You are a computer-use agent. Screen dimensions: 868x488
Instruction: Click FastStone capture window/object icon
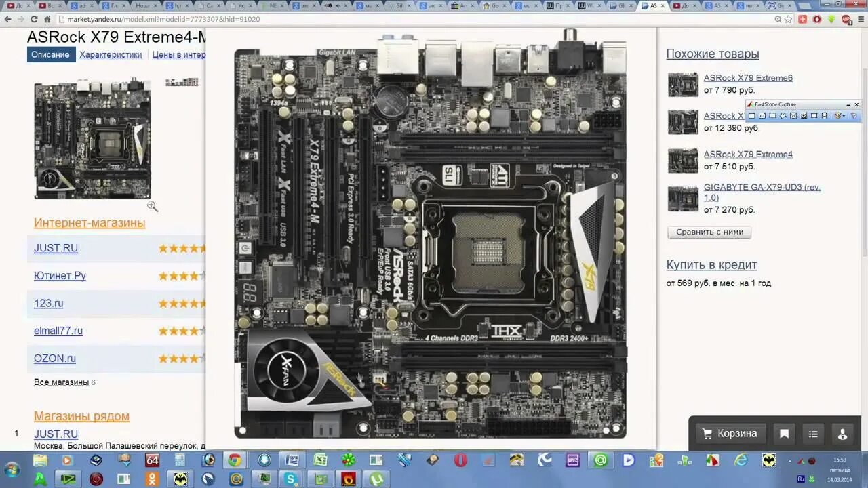pyautogui.click(x=762, y=116)
